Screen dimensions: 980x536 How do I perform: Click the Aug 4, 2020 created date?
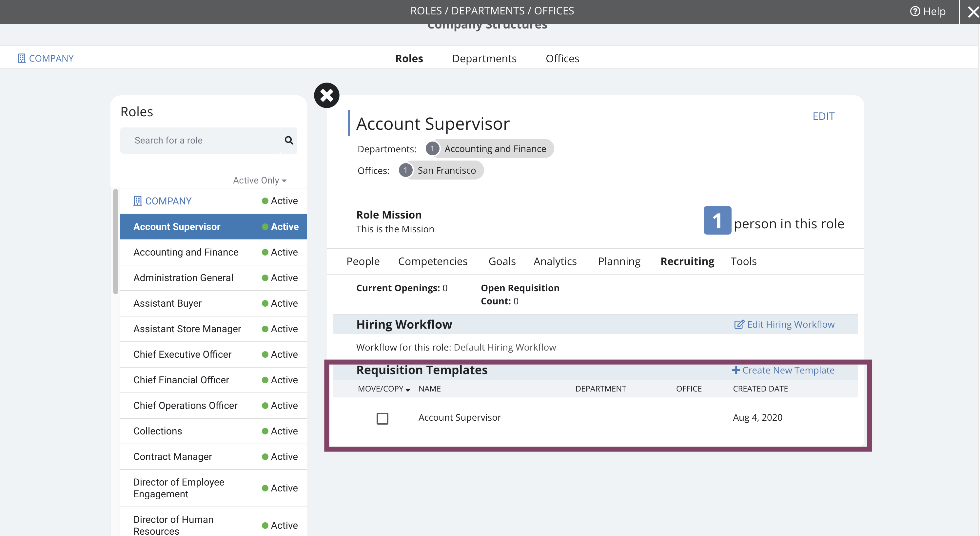[x=757, y=417]
